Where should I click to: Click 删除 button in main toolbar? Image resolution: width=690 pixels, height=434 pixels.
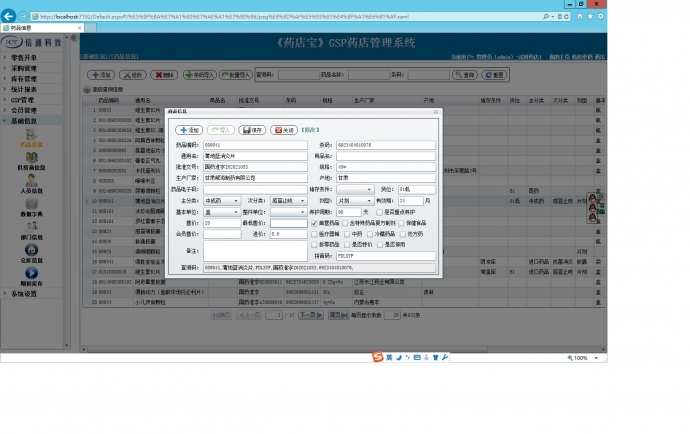tap(164, 75)
